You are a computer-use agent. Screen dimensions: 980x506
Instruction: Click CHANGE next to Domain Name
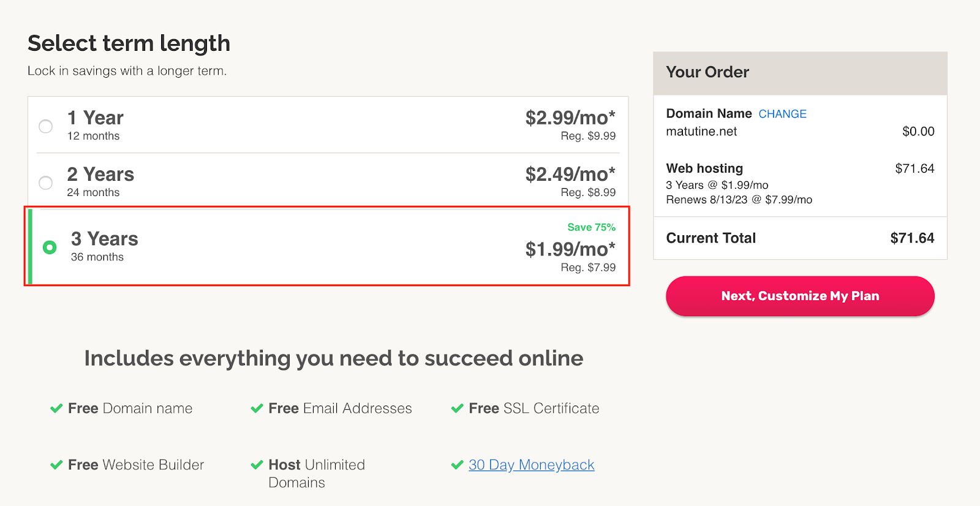782,114
